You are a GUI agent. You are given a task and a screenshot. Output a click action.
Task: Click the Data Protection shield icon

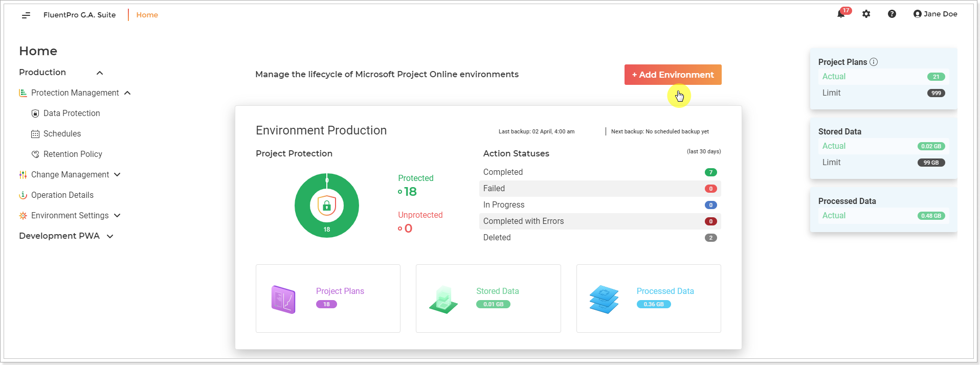[x=35, y=113]
